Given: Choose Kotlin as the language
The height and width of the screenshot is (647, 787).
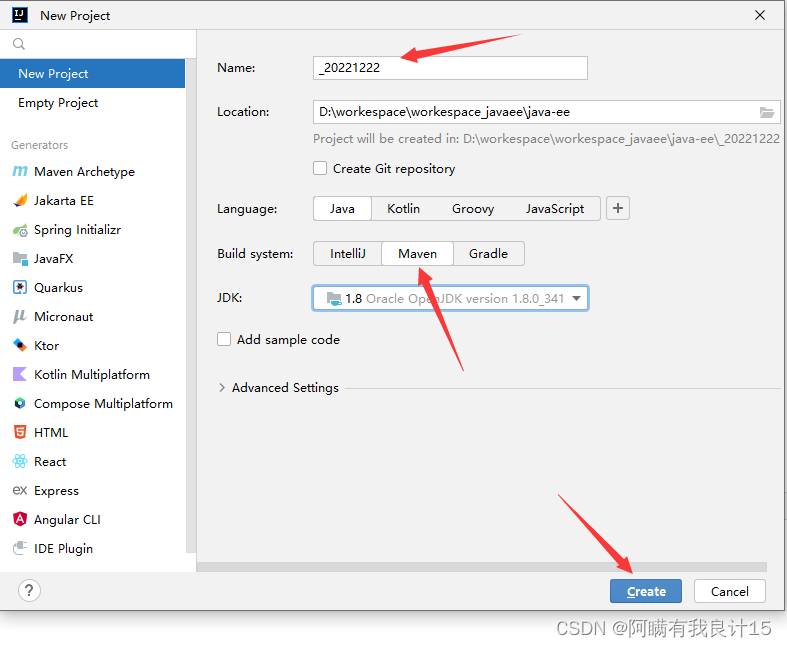Looking at the screenshot, I should tap(404, 209).
